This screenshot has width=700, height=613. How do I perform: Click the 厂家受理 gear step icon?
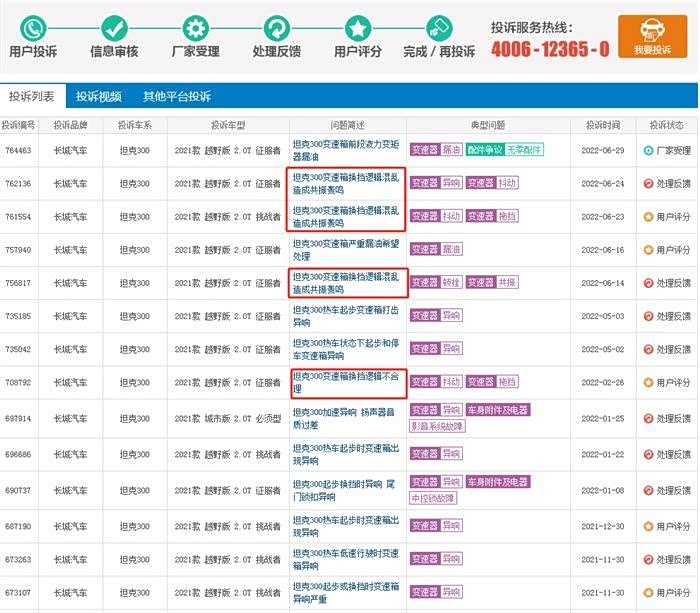tap(196, 28)
